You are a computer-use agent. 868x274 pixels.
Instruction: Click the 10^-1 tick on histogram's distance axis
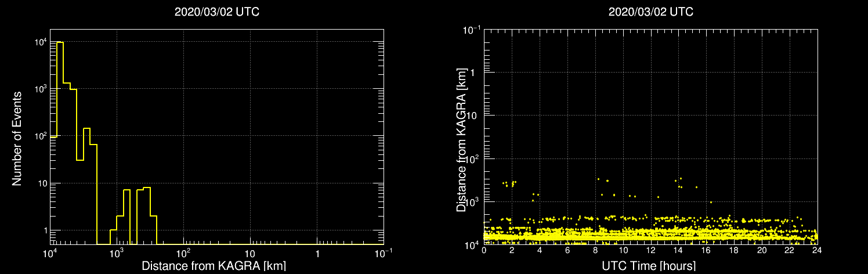click(x=382, y=254)
